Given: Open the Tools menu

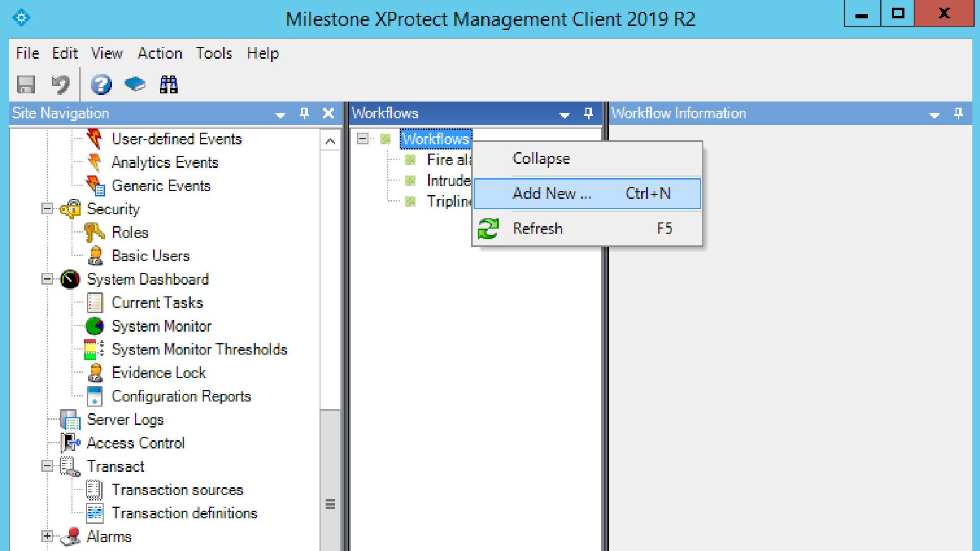Looking at the screenshot, I should coord(214,53).
